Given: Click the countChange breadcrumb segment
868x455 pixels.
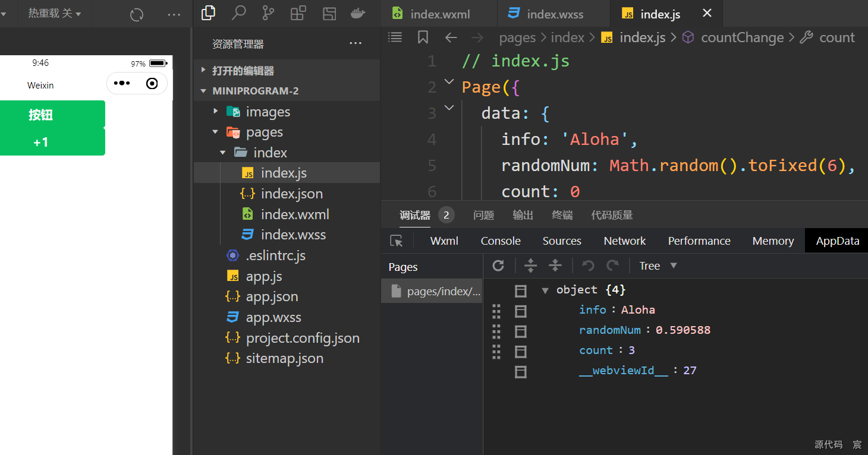Looking at the screenshot, I should click(x=743, y=37).
